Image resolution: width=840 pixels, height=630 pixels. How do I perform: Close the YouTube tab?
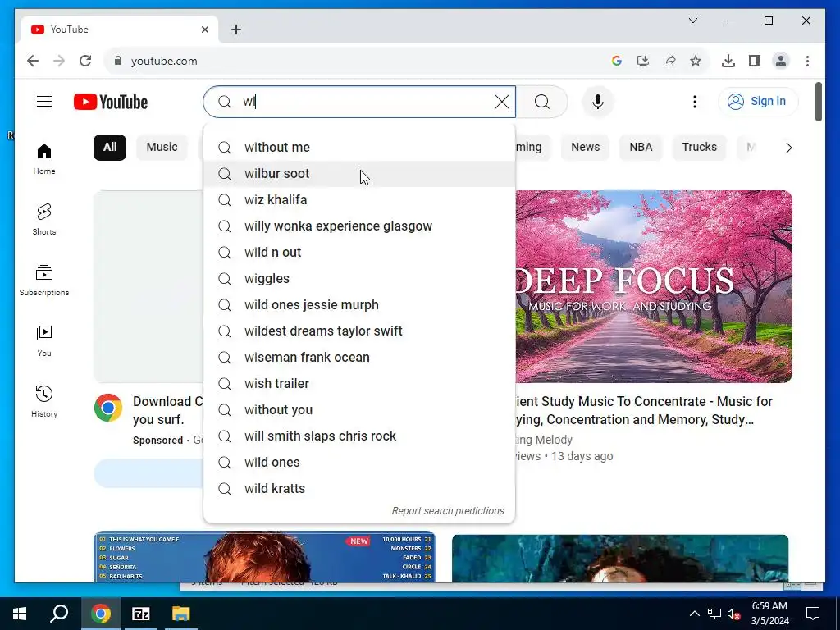pos(204,30)
